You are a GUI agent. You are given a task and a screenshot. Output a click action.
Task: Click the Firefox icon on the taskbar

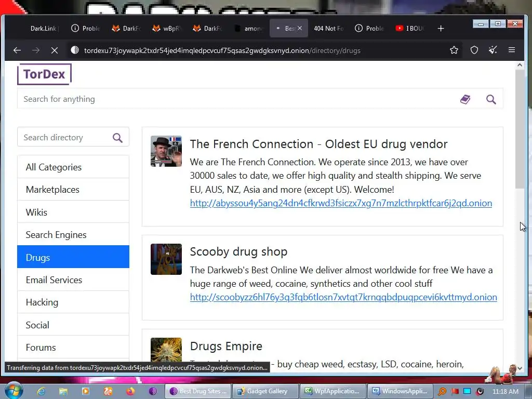tap(130, 391)
